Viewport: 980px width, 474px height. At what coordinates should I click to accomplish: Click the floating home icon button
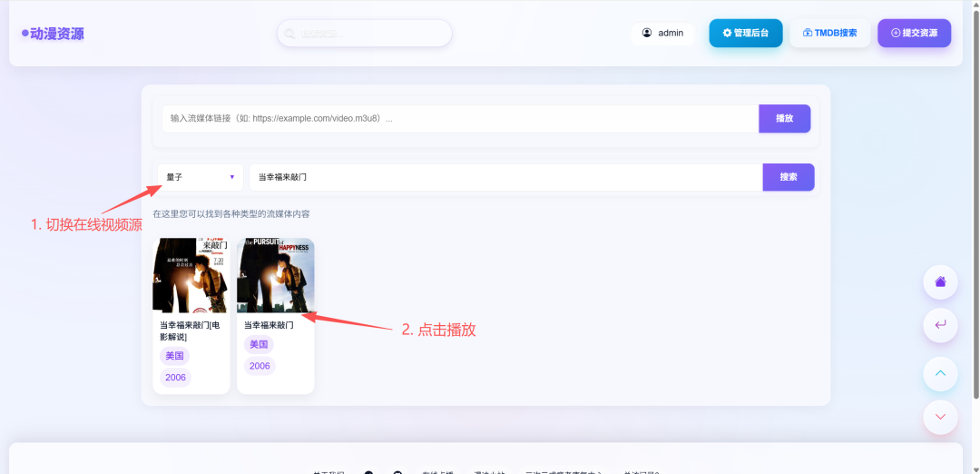[940, 282]
